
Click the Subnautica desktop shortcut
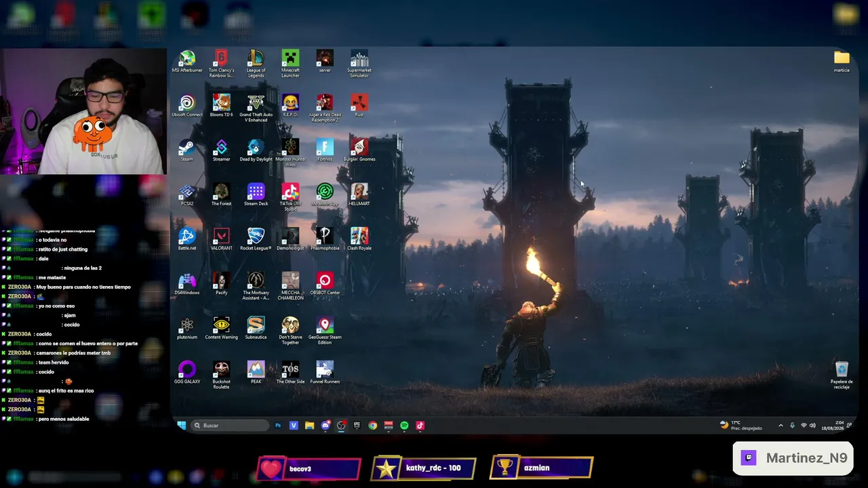(x=256, y=328)
